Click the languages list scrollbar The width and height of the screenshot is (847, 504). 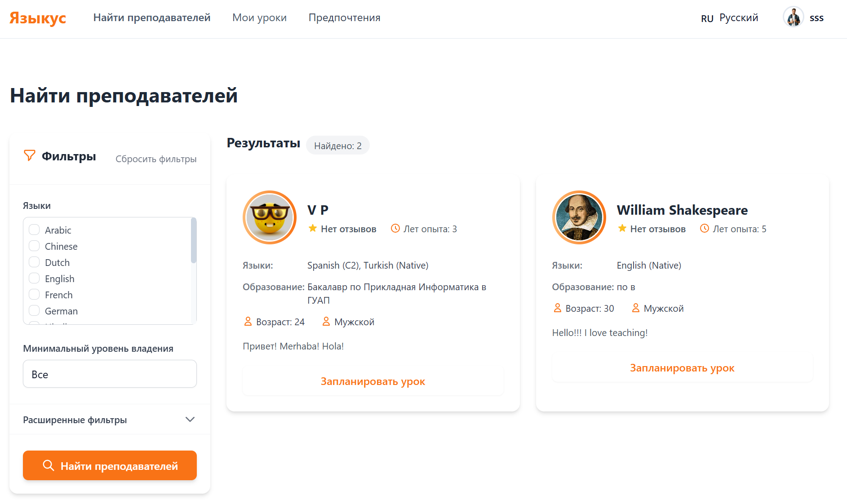coord(194,241)
